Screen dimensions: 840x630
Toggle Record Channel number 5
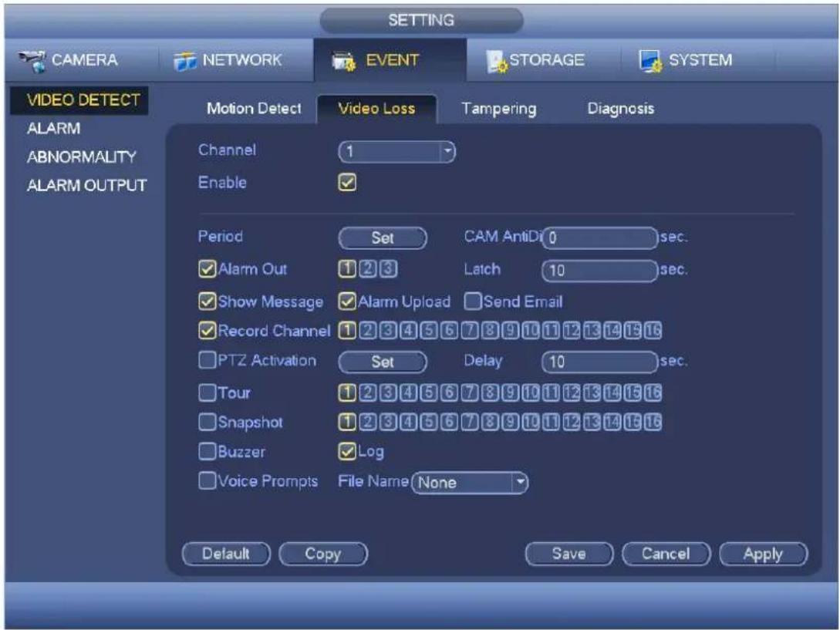click(x=428, y=331)
